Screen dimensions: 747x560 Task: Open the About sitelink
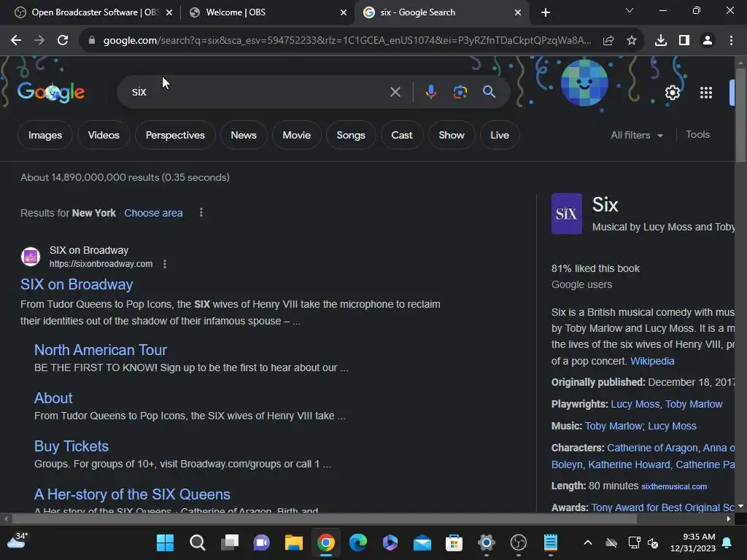(x=53, y=398)
